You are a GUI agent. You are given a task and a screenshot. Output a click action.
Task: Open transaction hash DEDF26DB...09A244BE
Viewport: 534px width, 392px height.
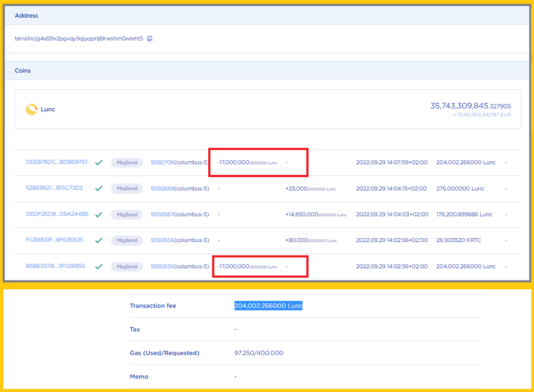[57, 214]
